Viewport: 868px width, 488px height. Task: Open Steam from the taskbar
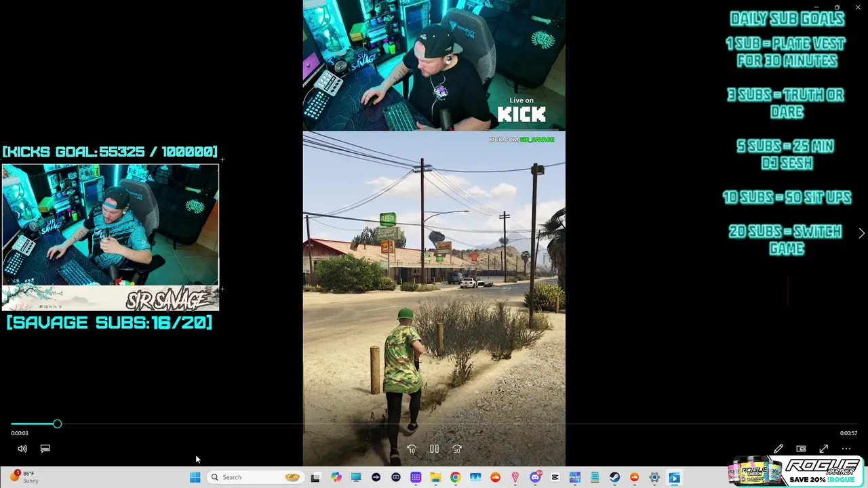(x=614, y=477)
